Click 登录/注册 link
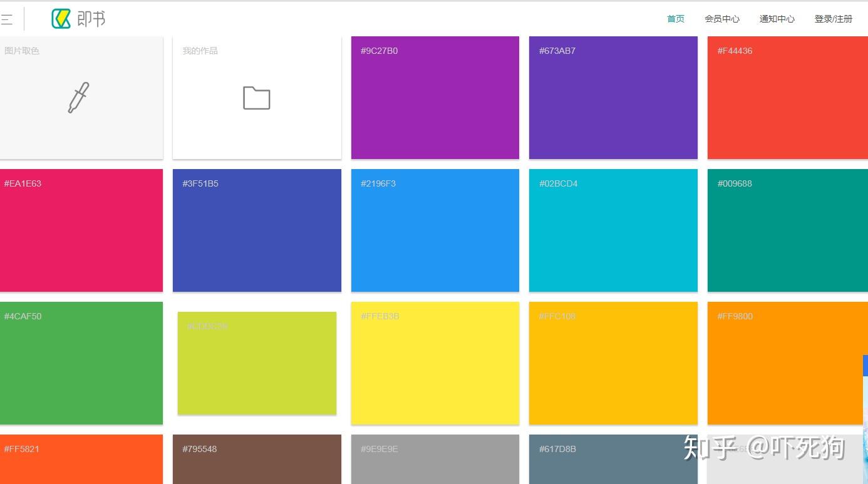The height and width of the screenshot is (484, 868). [x=834, y=19]
